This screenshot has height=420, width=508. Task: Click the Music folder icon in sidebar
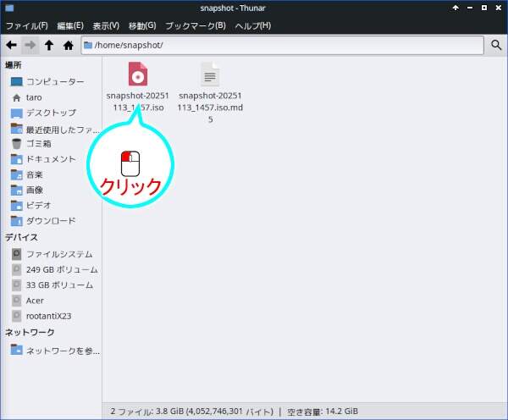[x=17, y=174]
